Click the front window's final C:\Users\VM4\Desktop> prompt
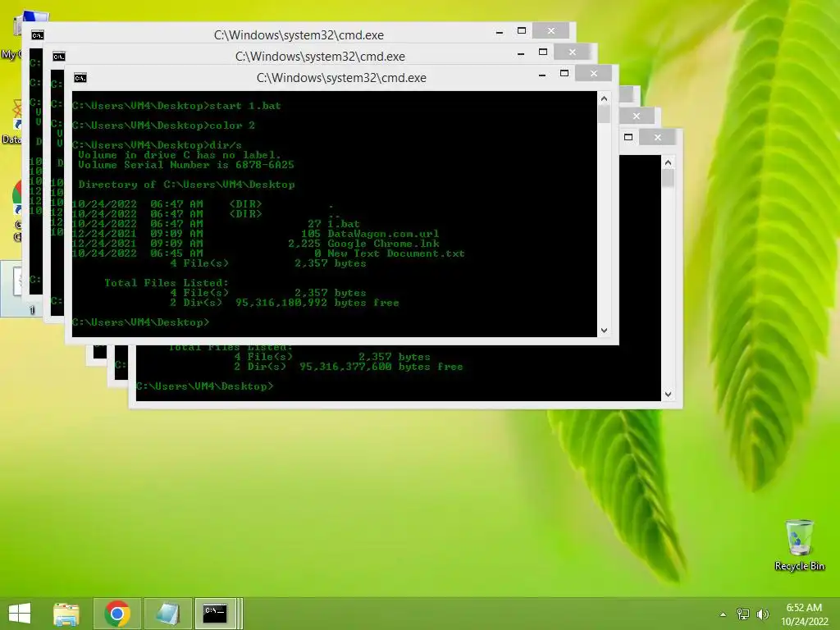Screen dimensions: 840x630 [x=141, y=322]
